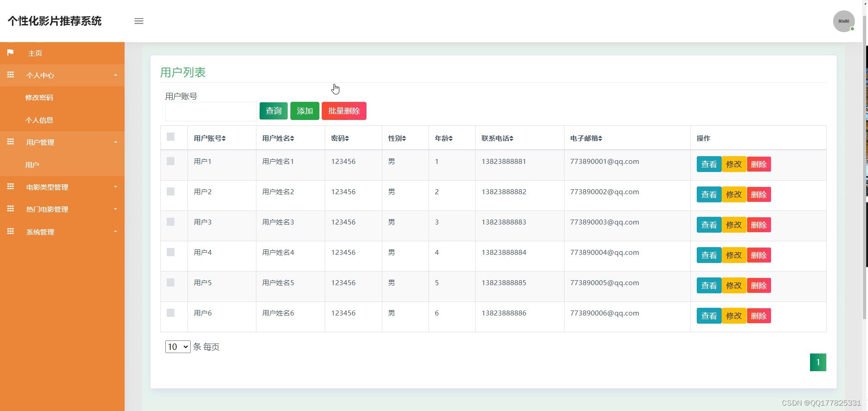Open the 10 per-page dropdown
Image resolution: width=868 pixels, height=411 pixels.
(178, 347)
